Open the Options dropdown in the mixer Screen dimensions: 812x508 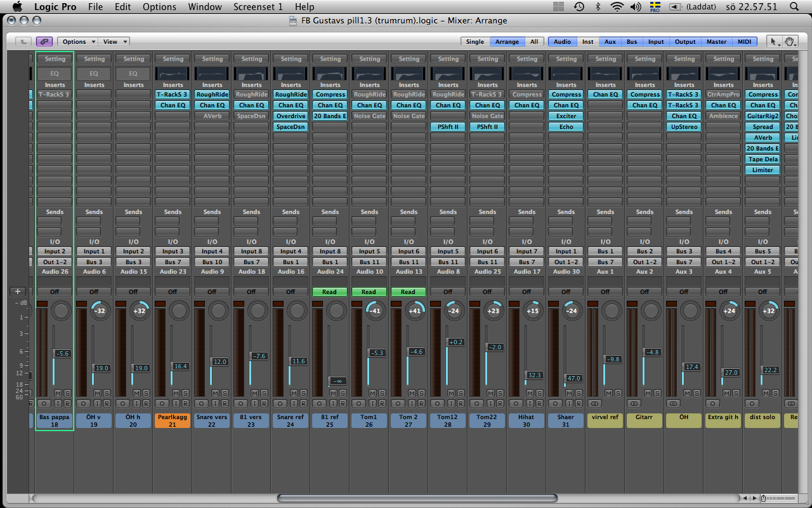[x=79, y=41]
